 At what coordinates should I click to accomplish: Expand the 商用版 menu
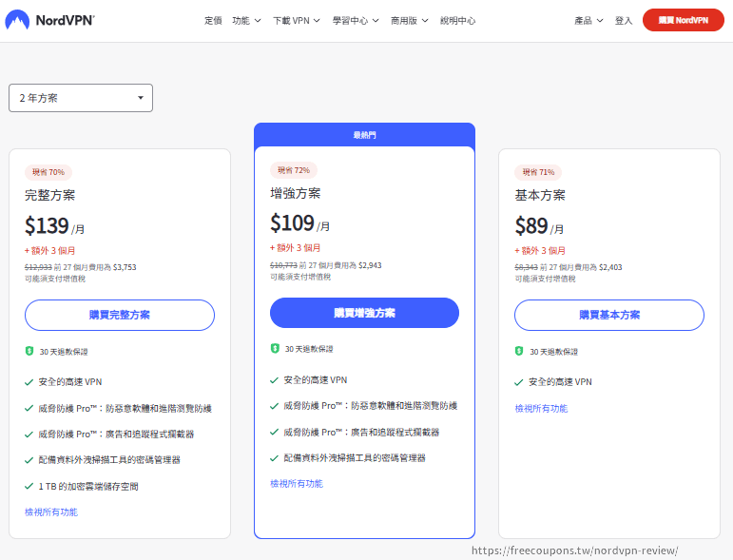(x=409, y=21)
